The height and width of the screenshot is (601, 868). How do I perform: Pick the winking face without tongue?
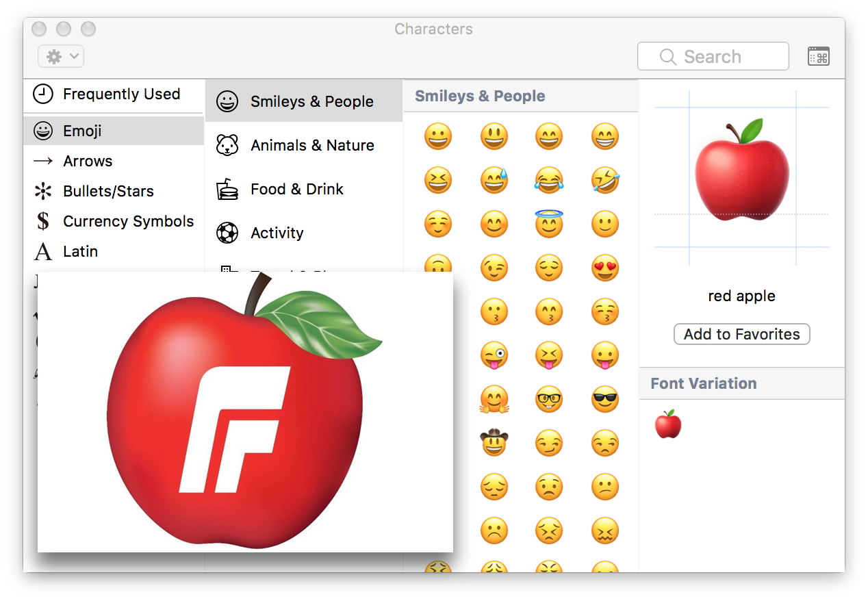pos(494,268)
